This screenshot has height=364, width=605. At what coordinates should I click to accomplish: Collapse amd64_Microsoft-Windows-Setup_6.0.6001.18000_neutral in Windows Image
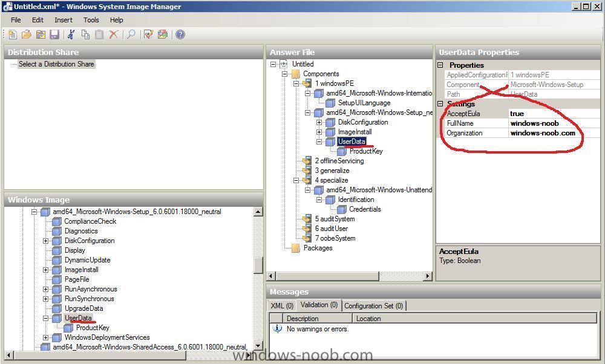[34, 212]
